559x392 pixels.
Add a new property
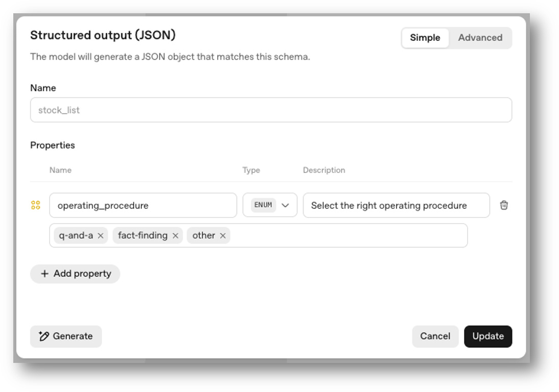[x=75, y=274]
